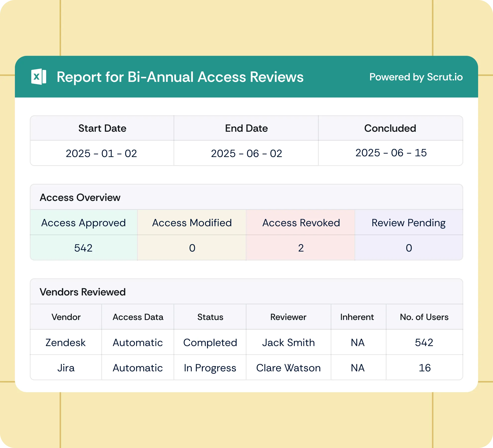Click the In Progress status cell
493x448 pixels.
point(210,368)
